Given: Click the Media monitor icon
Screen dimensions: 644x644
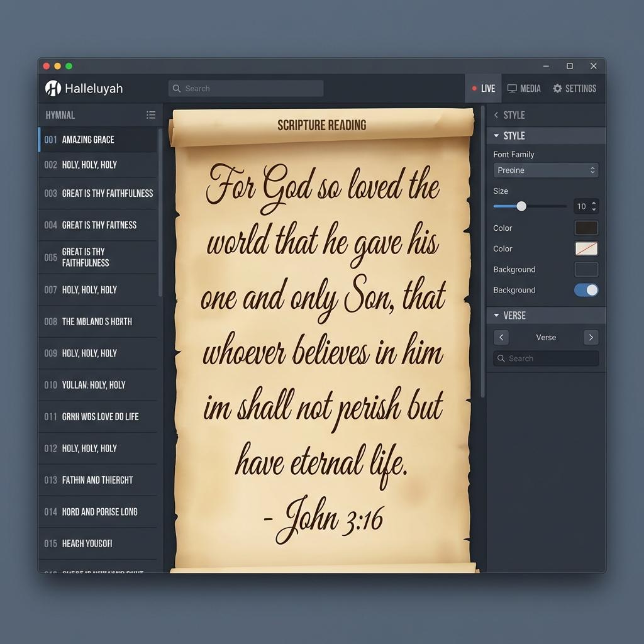Looking at the screenshot, I should pyautogui.click(x=511, y=88).
